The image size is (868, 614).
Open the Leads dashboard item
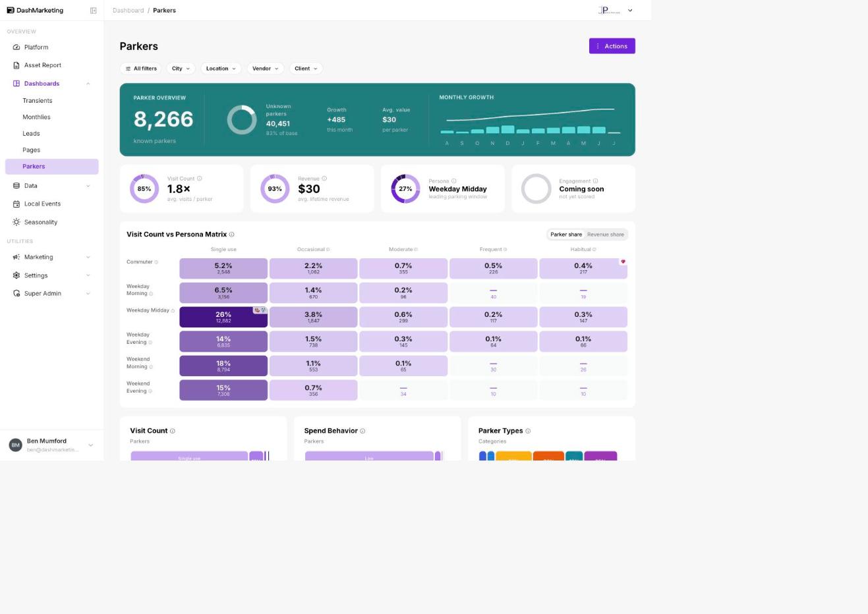[31, 134]
